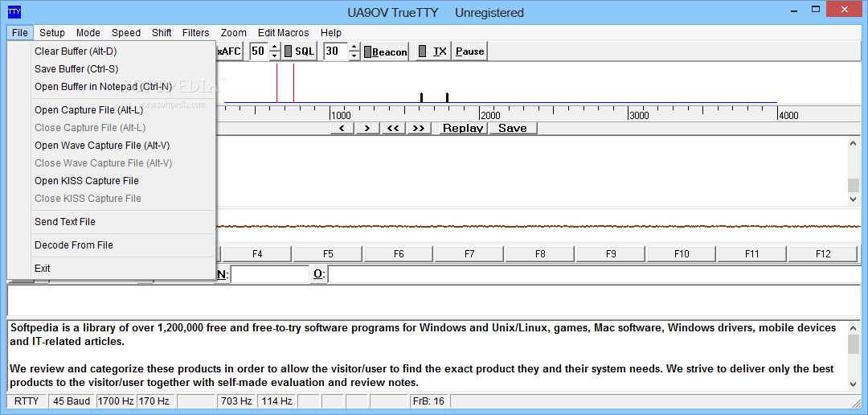868x415 pixels.
Task: Click the F5 macro button
Action: [x=328, y=254]
